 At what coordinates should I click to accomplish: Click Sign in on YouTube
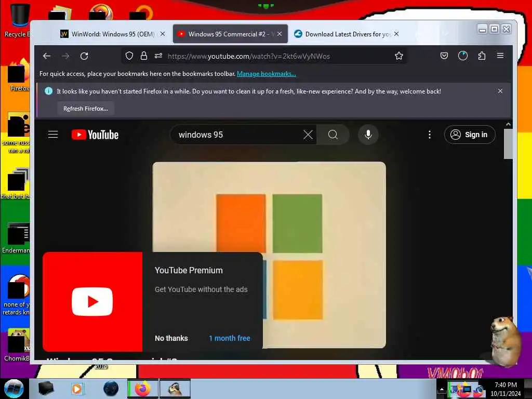[470, 135]
